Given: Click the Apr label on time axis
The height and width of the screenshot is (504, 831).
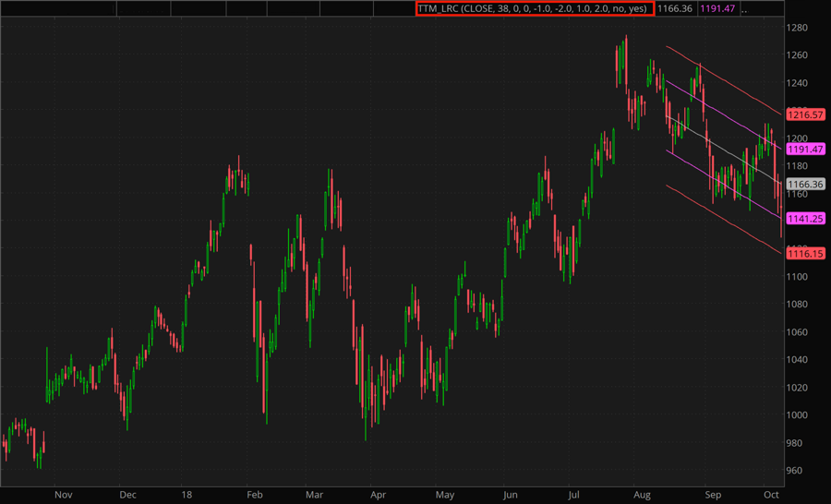Looking at the screenshot, I should (x=376, y=494).
